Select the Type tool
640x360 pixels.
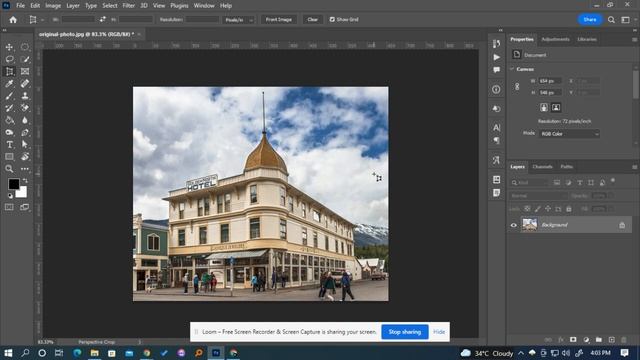(9, 144)
